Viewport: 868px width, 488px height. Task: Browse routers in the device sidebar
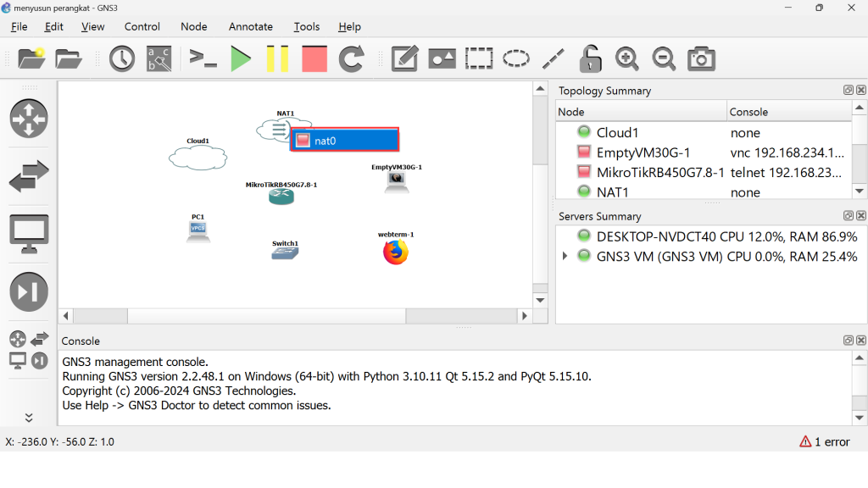click(29, 118)
